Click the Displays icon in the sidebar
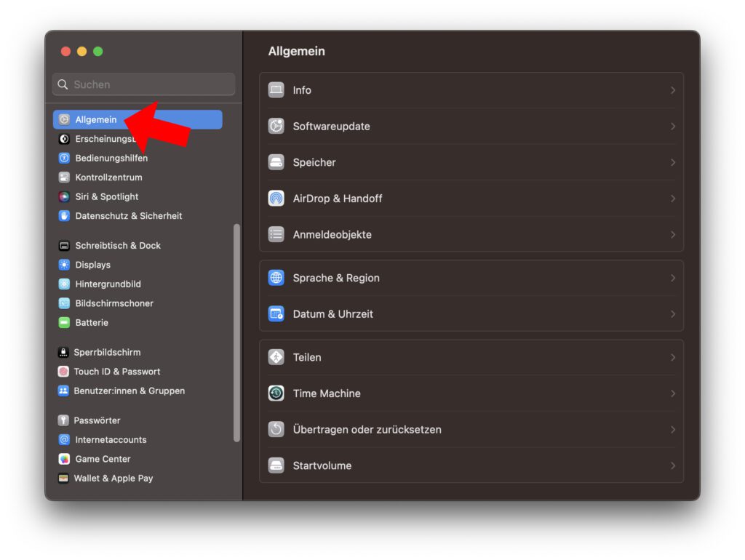 click(x=63, y=265)
